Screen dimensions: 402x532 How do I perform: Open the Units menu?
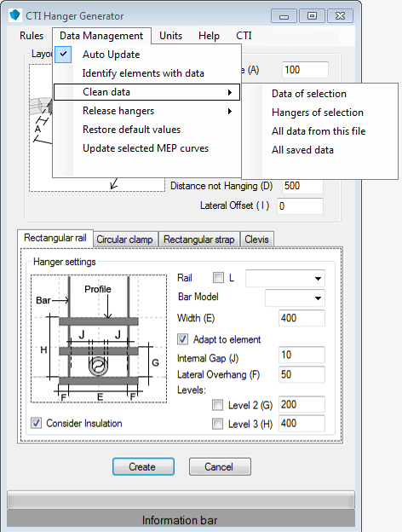click(171, 36)
